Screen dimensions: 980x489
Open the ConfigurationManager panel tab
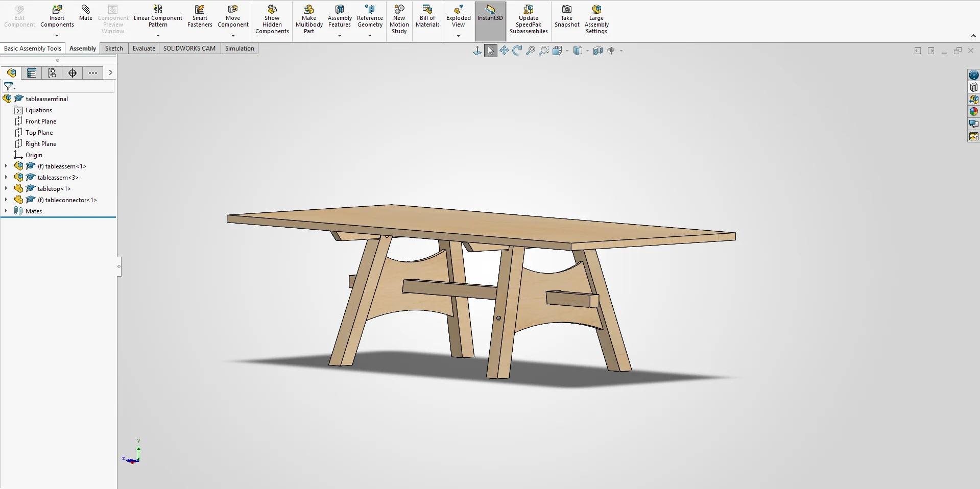pos(52,73)
